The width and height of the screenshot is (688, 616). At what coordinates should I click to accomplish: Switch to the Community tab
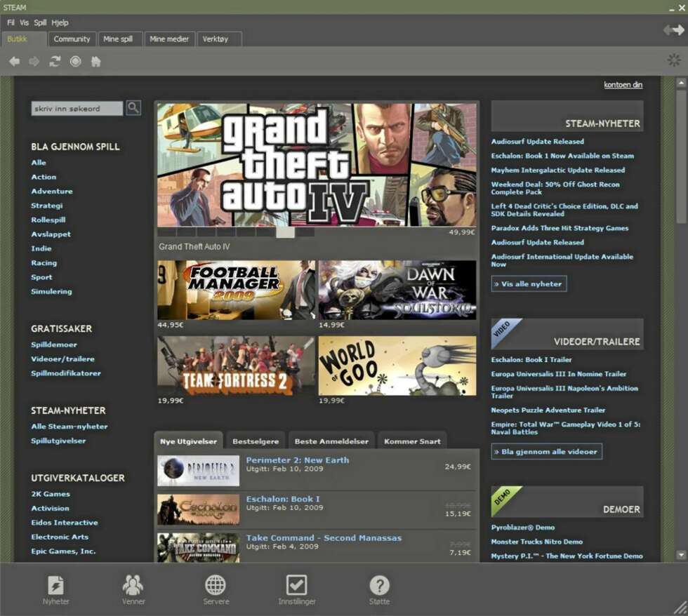click(72, 39)
